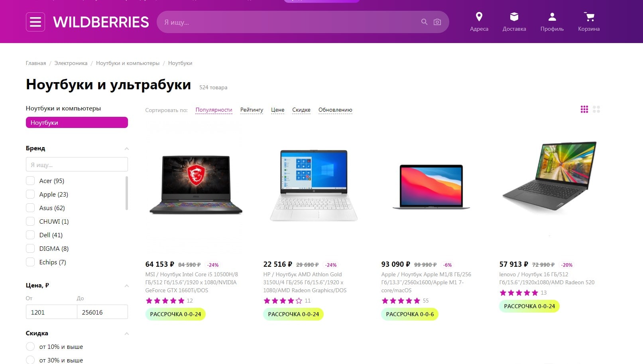Screen dimensions: 643x364
Task: Check the Acer brand checkbox
Action: coord(30,181)
